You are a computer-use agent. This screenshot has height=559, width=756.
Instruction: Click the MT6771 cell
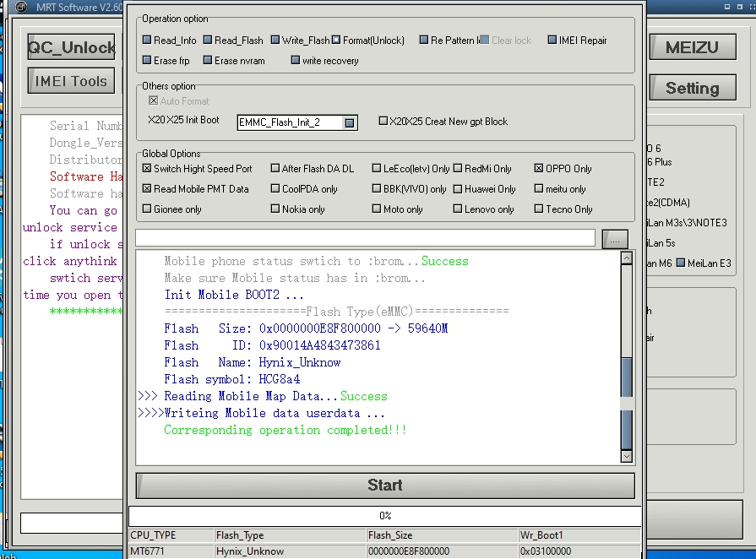tap(171, 551)
